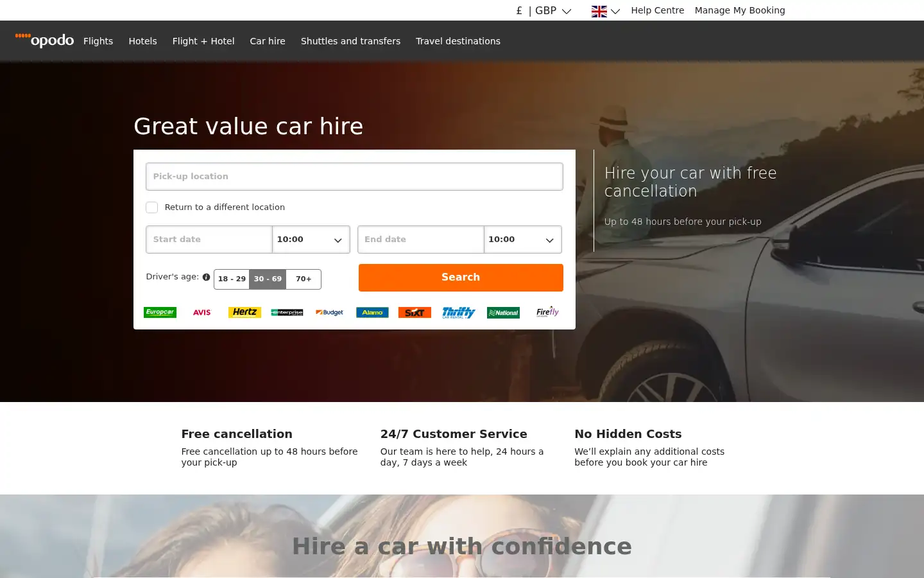Open the Hotels menu item
This screenshot has height=578, width=924.
[x=142, y=41]
